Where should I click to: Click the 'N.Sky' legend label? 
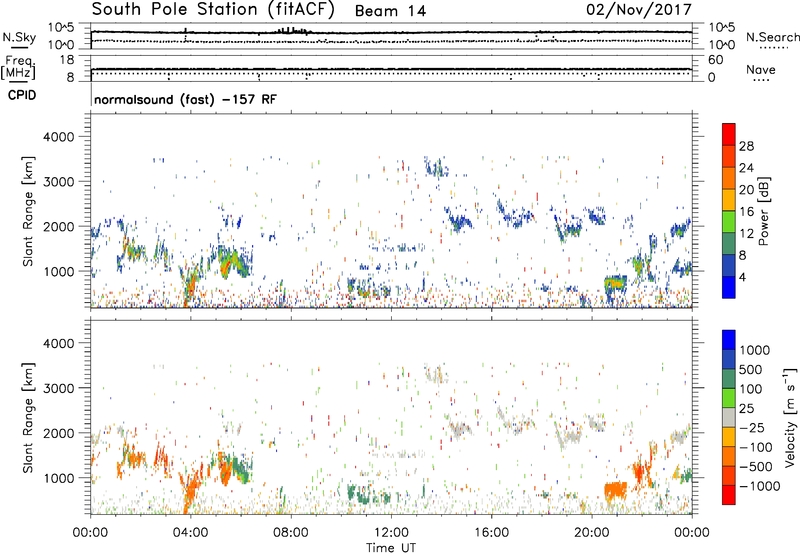[19, 37]
